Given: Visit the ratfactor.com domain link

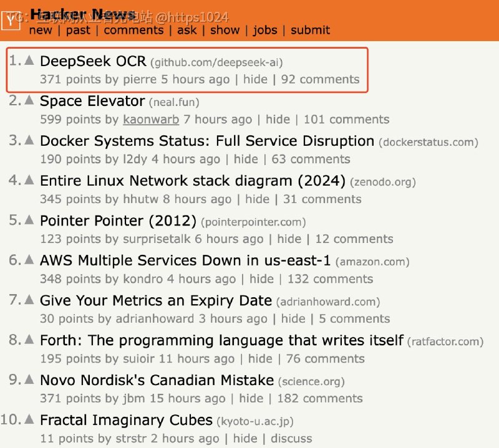Looking at the screenshot, I should click(x=445, y=342).
